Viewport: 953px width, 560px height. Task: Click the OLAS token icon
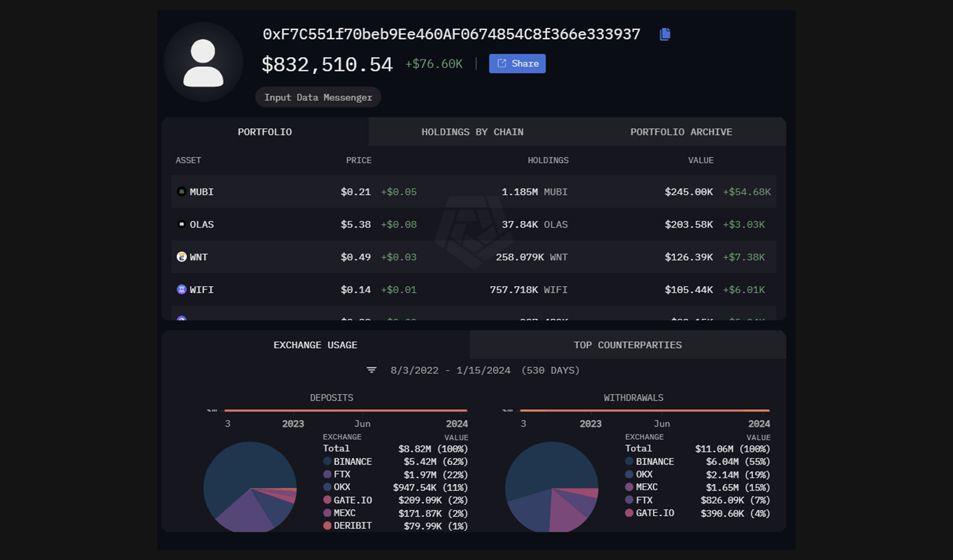(182, 224)
